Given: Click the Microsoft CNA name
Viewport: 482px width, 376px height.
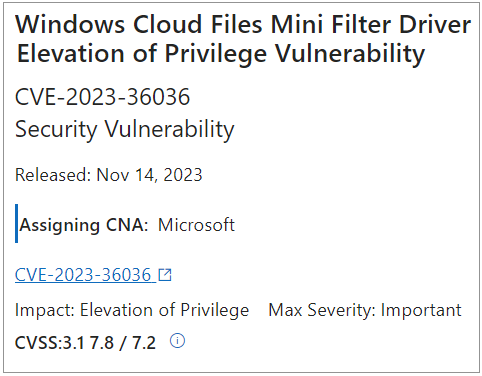Looking at the screenshot, I should point(196,225).
